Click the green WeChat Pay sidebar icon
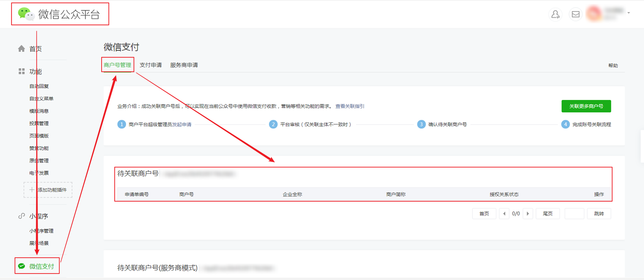The height and width of the screenshot is (280, 644). pos(22,266)
